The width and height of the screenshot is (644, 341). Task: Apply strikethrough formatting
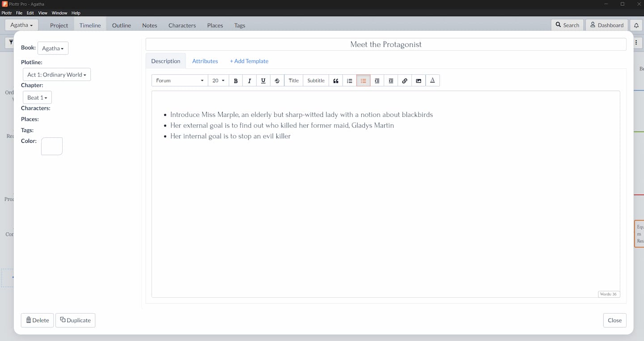coord(277,80)
